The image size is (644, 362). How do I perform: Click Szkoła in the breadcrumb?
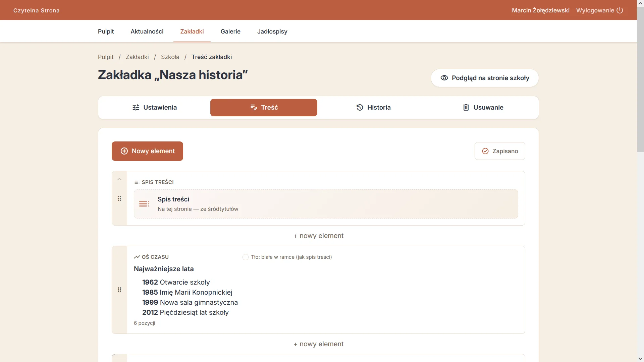click(x=170, y=57)
